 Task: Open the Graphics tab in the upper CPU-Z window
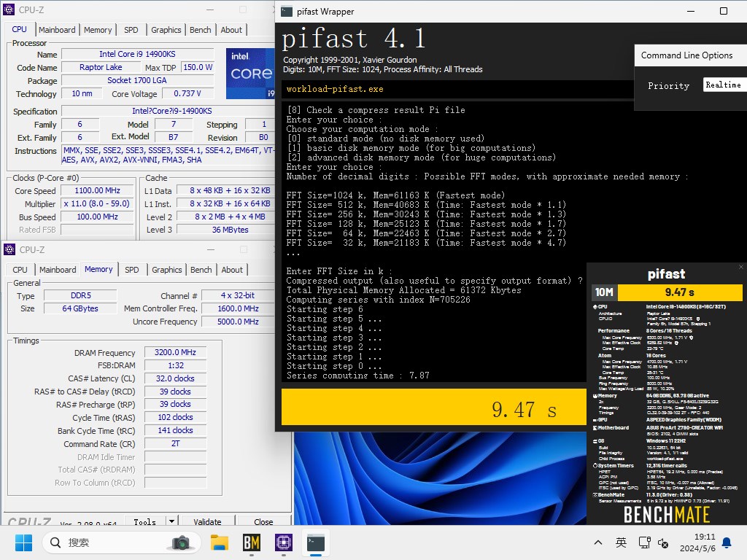[x=166, y=29]
